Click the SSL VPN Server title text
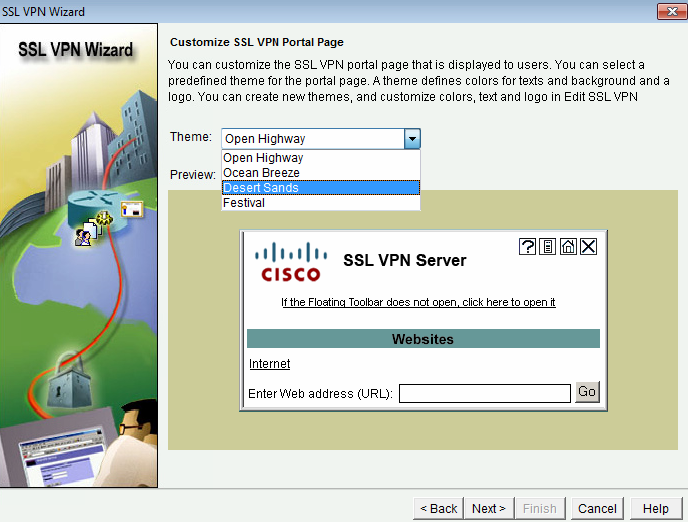The width and height of the screenshot is (688, 522). pos(405,260)
